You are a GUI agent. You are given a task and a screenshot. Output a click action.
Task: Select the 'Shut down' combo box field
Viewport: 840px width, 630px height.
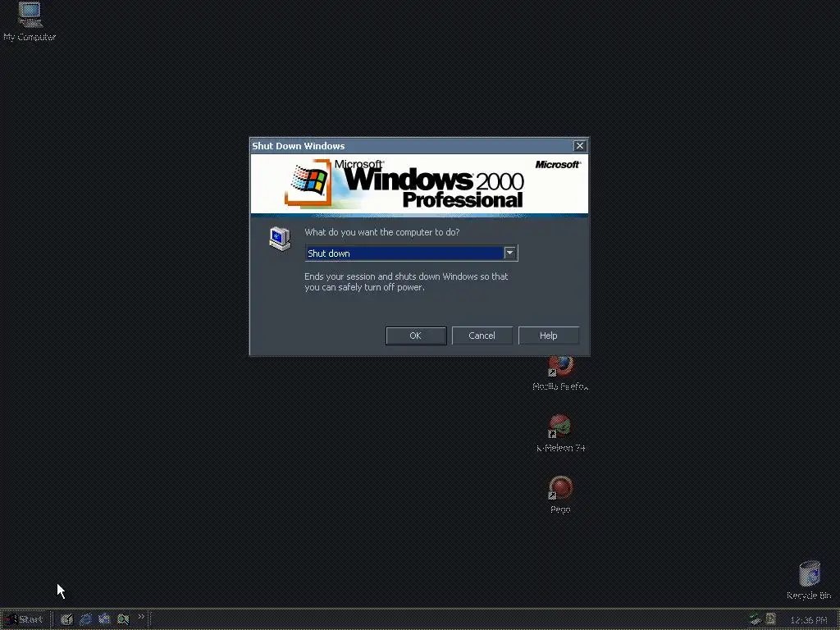click(411, 253)
